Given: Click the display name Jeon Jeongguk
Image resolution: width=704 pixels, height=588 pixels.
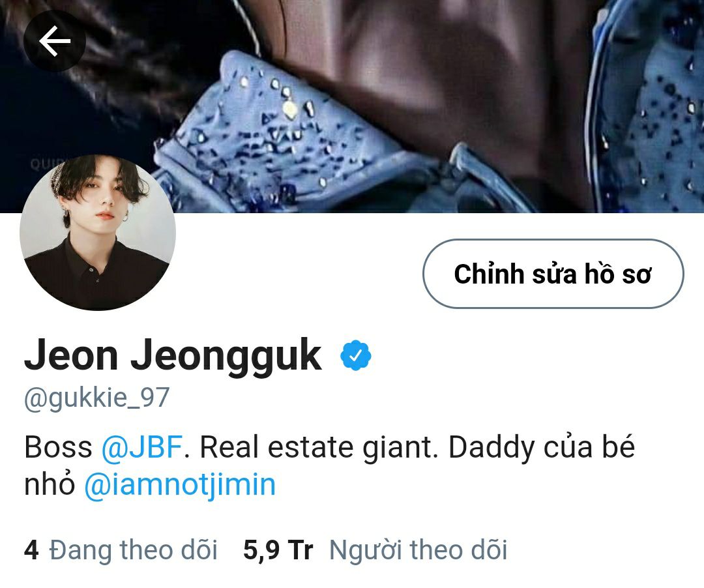Looking at the screenshot, I should (173, 355).
